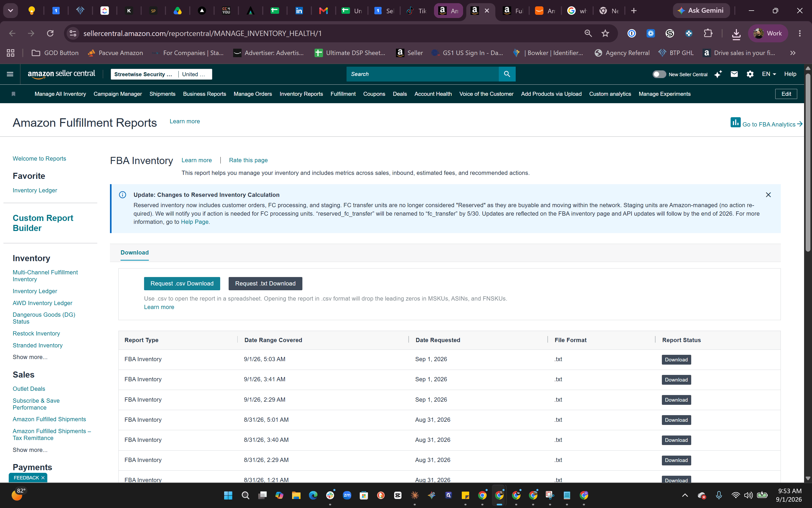This screenshot has width=812, height=508.
Task: Open the 1Password extension icon
Action: coord(631,33)
